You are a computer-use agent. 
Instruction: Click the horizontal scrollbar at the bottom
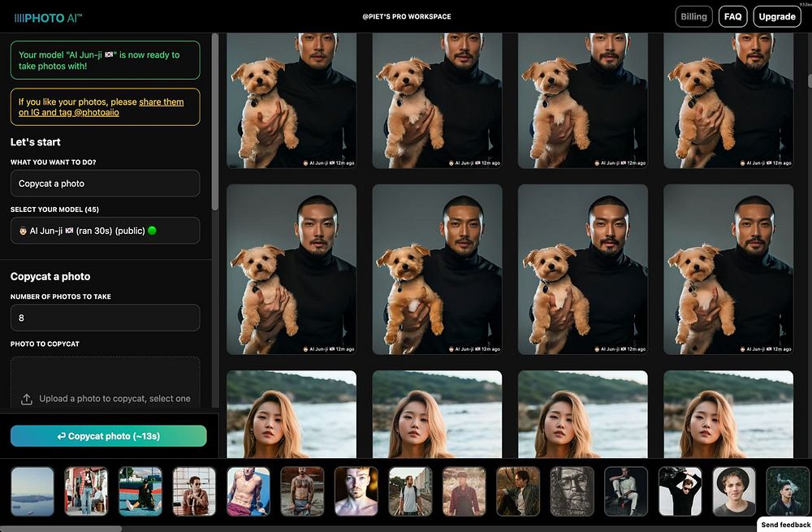(x=61, y=529)
